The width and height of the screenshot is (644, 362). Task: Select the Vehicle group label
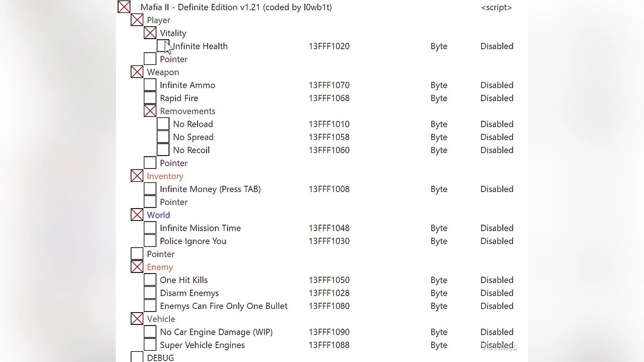click(x=161, y=319)
